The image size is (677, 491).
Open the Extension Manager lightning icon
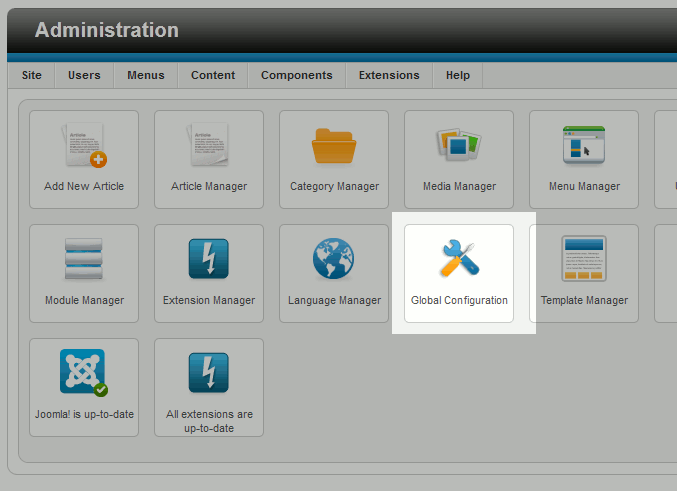[x=209, y=259]
